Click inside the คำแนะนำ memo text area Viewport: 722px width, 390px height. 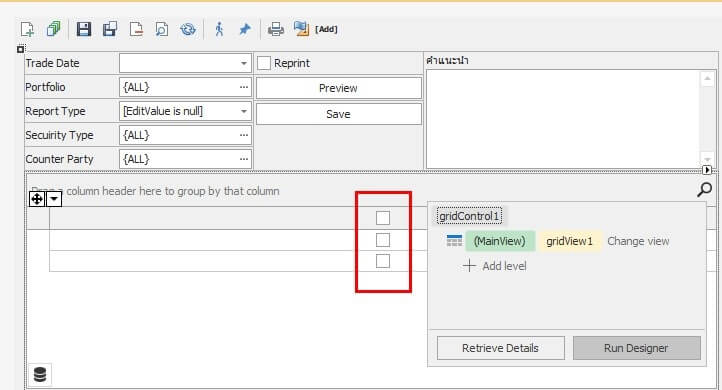(x=563, y=119)
